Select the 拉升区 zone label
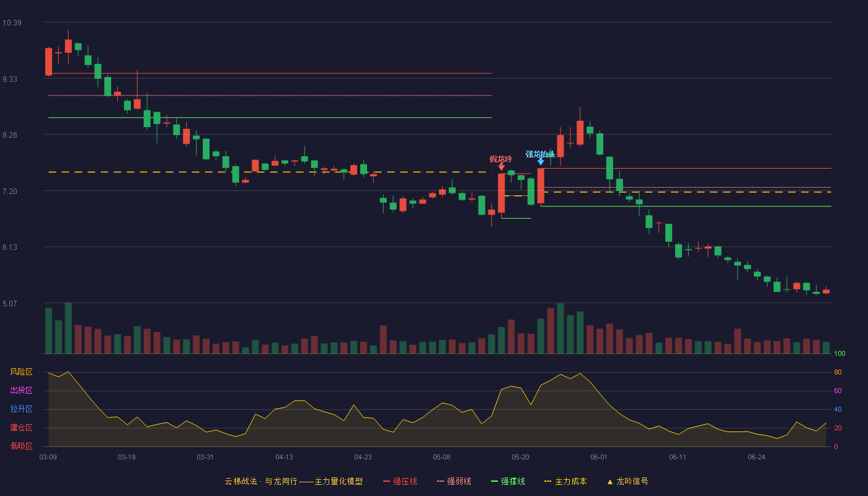This screenshot has width=868, height=496. 21,409
